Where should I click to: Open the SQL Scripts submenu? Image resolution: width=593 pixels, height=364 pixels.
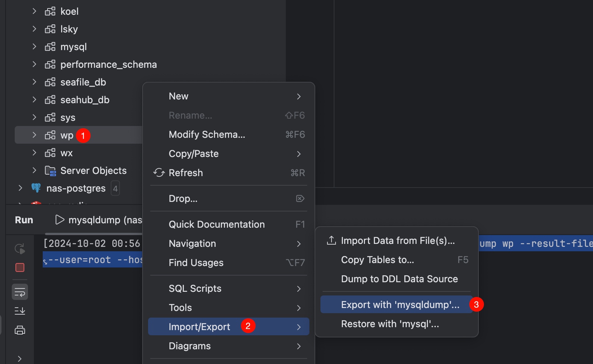tap(229, 288)
